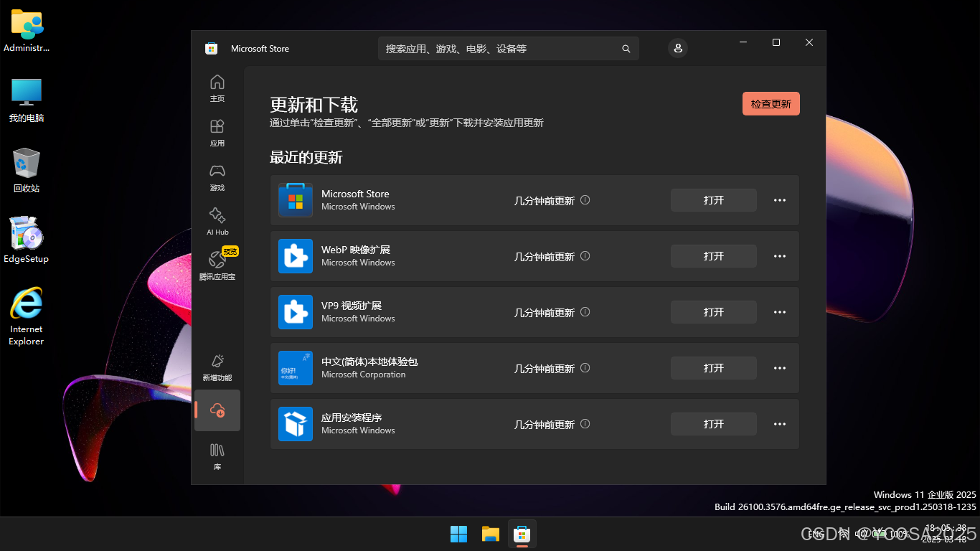Click the 'VP9 视频扩展' name text
Viewport: 980px width, 551px height.
352,306
